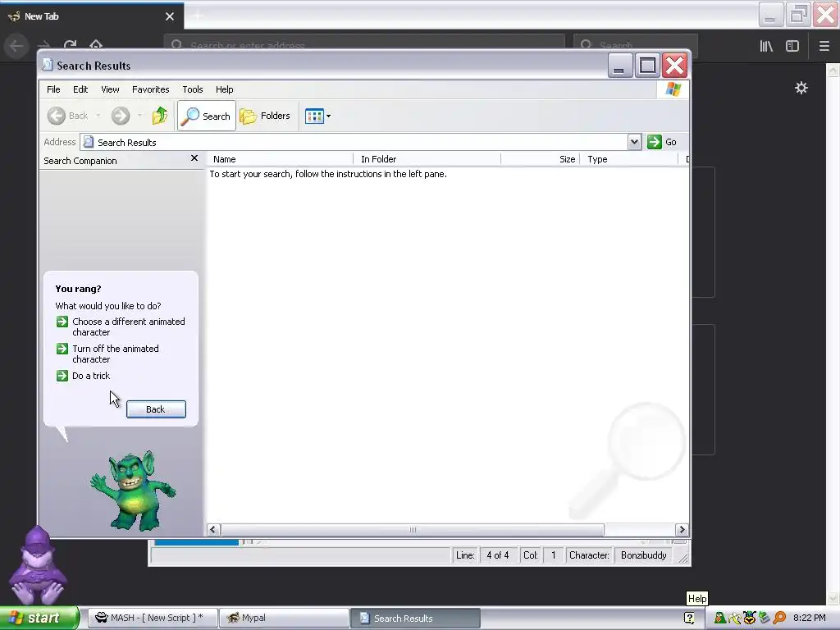Click the Search Results taskbar button
Screen dimensions: 840x630
click(x=415, y=618)
